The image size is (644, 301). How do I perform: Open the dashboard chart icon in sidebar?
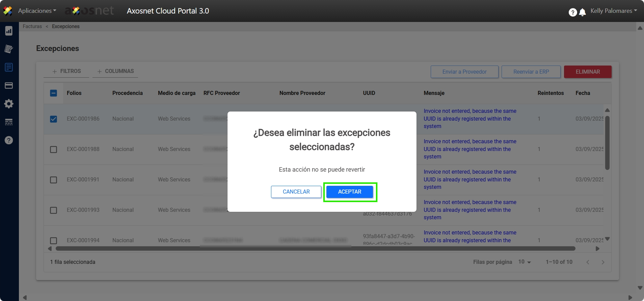pos(9,31)
